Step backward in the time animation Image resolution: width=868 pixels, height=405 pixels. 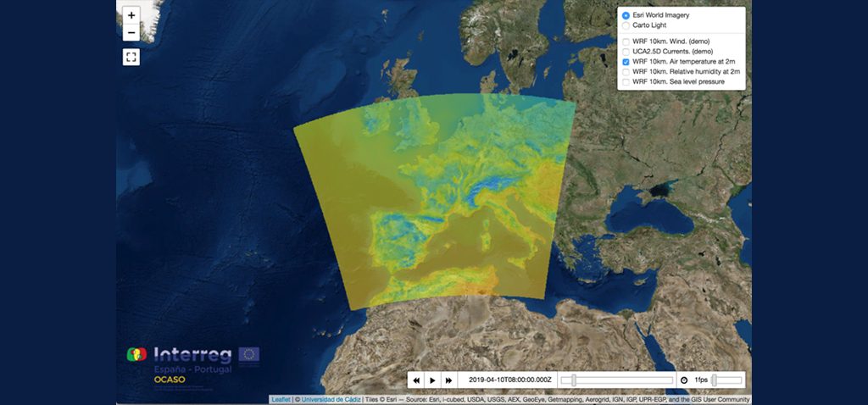coord(417,380)
